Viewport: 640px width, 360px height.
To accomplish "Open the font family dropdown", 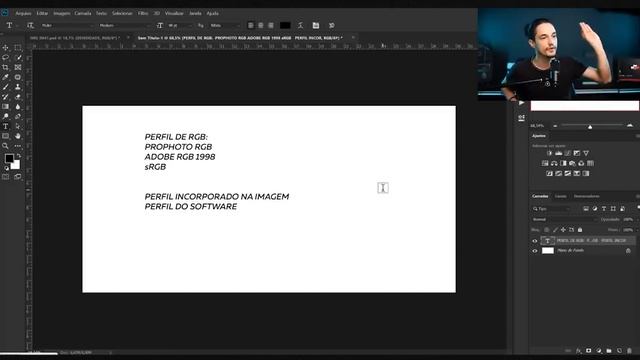I will tap(67, 25).
